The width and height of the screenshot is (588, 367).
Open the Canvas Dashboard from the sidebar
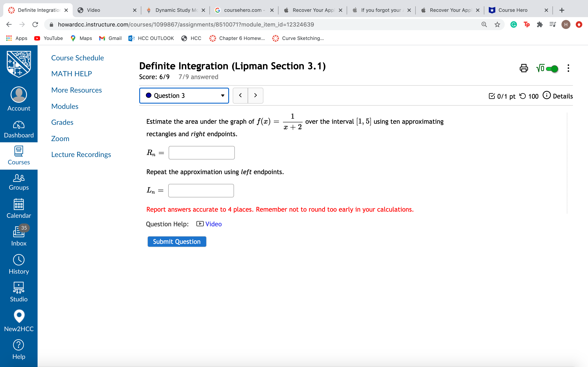(x=19, y=129)
